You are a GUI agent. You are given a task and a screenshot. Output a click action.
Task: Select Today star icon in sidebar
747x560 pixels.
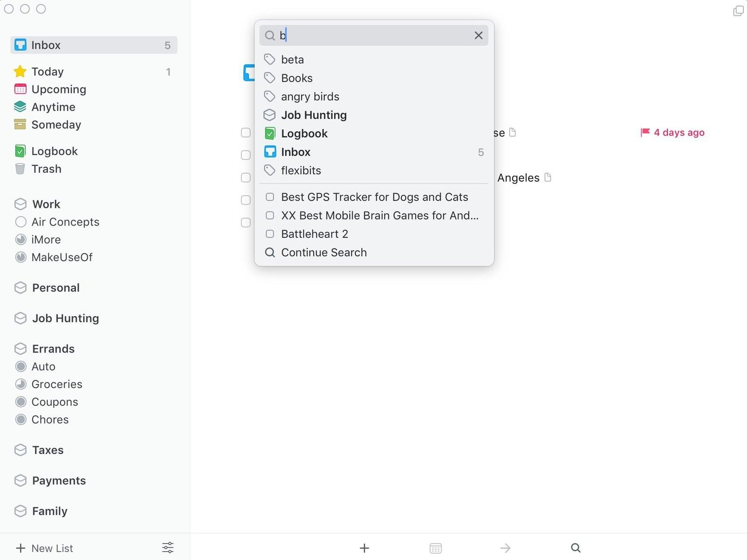(x=20, y=71)
